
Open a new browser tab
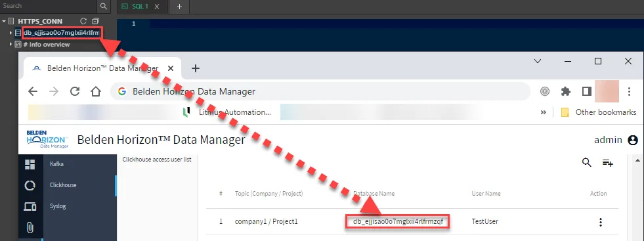[x=196, y=68]
